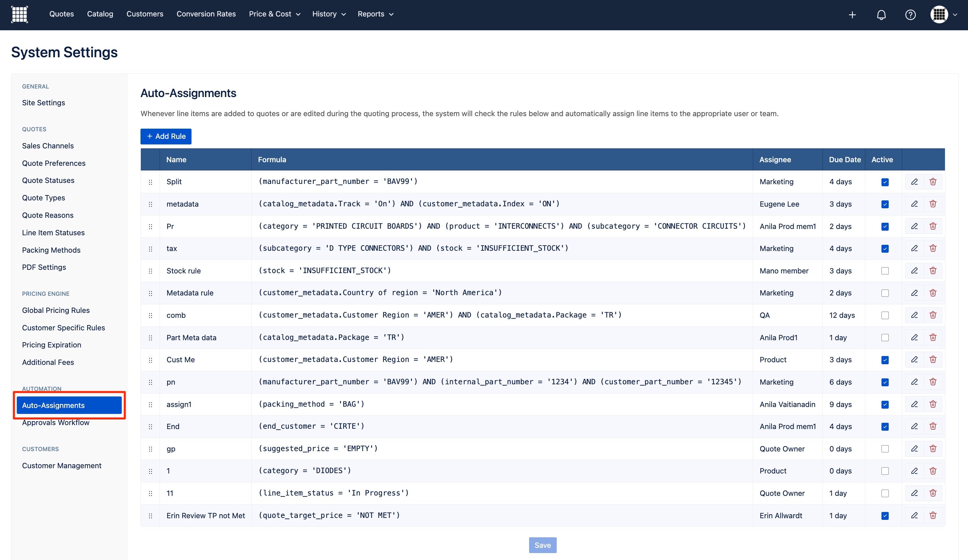Click the Add Rule button

point(166,136)
